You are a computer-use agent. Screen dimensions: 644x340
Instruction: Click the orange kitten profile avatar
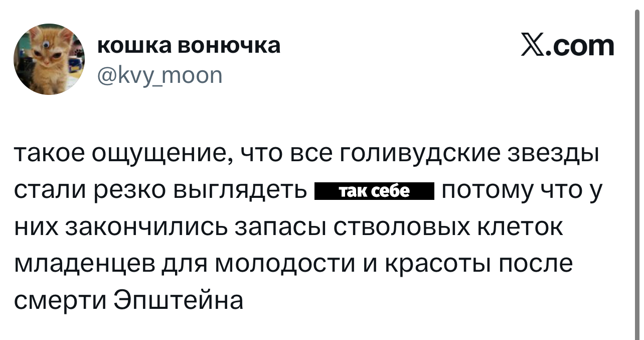tap(49, 59)
